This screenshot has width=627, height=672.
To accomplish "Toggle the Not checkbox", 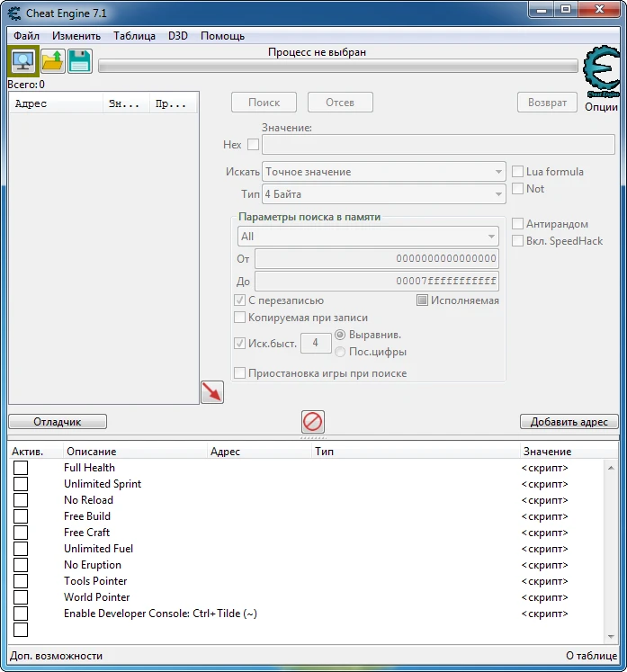I will click(518, 189).
